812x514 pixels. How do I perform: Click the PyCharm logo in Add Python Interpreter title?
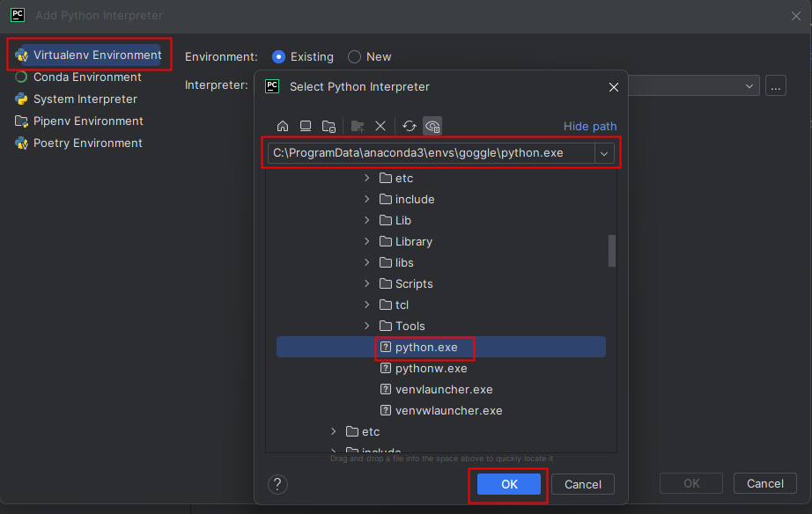(x=18, y=15)
